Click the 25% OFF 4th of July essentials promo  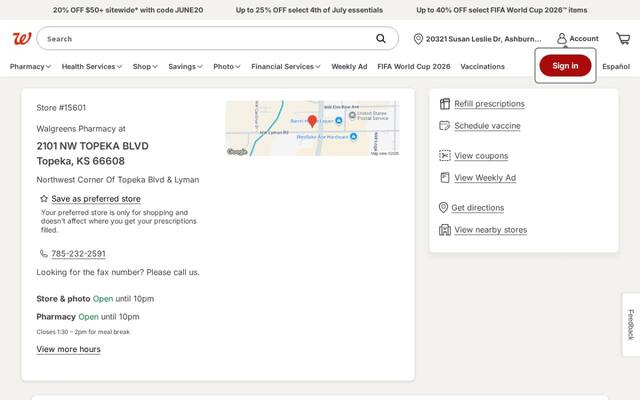tap(309, 10)
